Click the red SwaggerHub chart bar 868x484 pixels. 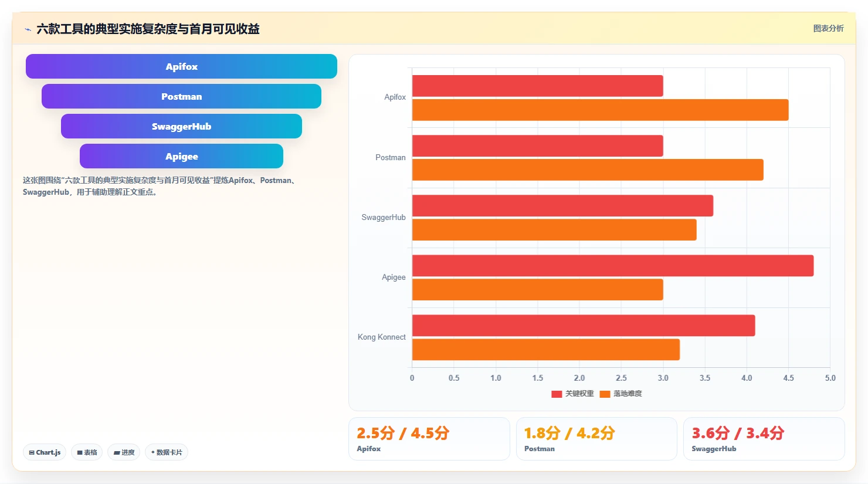pos(562,205)
